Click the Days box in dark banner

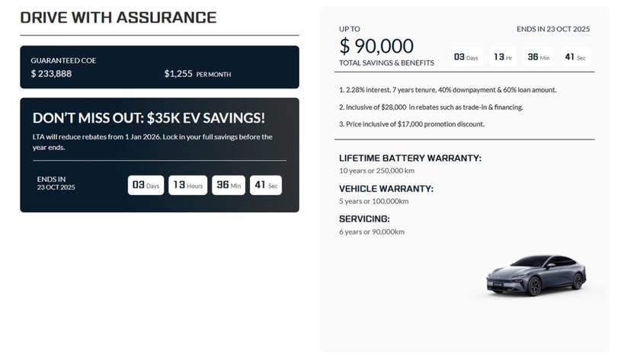click(x=146, y=185)
